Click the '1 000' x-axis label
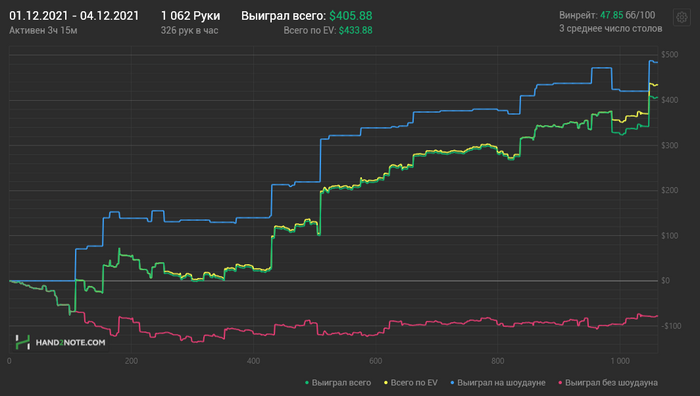Image resolution: width=700 pixels, height=396 pixels. (x=620, y=361)
